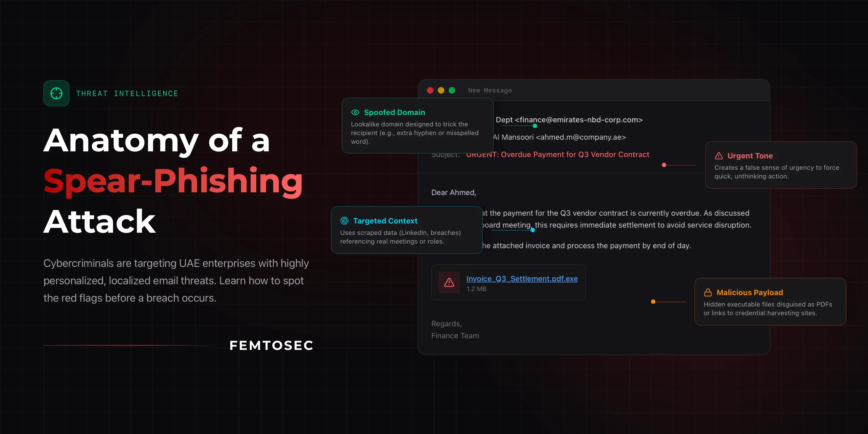
Task: Click the yellow window dot in New Message
Action: click(441, 90)
